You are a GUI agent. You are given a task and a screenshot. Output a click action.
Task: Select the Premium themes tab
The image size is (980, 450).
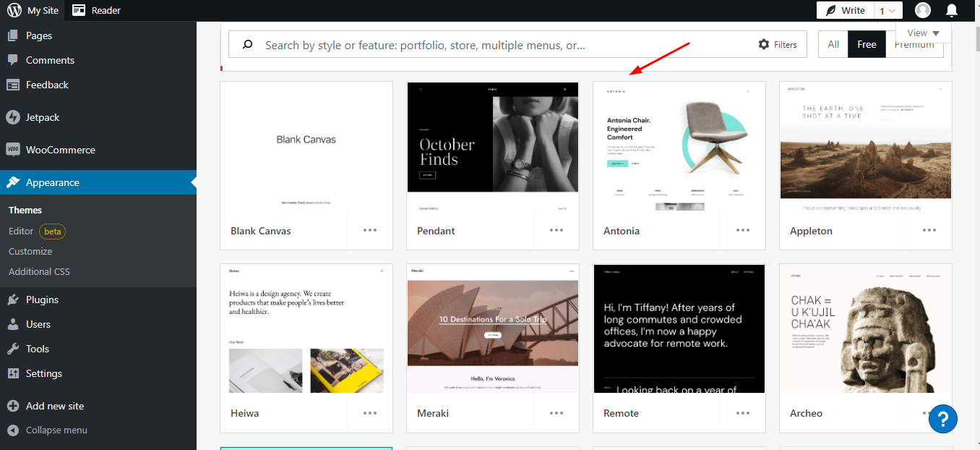click(914, 45)
